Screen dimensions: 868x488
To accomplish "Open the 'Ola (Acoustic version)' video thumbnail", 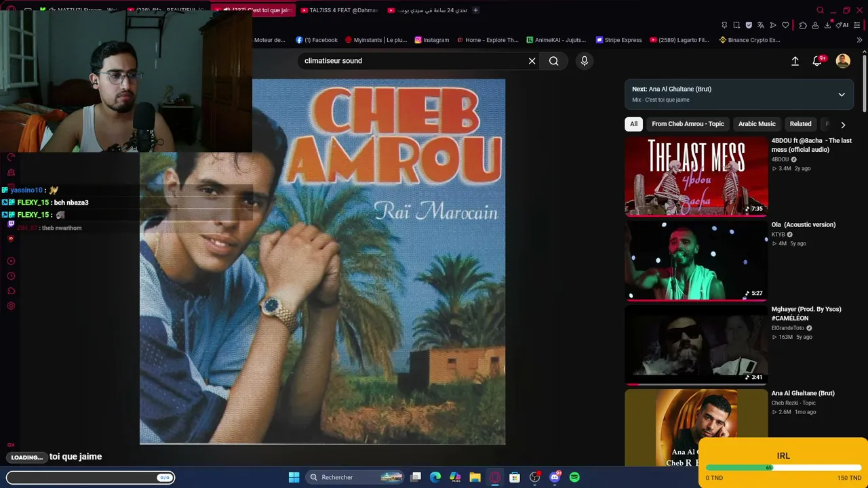I will coord(696,260).
